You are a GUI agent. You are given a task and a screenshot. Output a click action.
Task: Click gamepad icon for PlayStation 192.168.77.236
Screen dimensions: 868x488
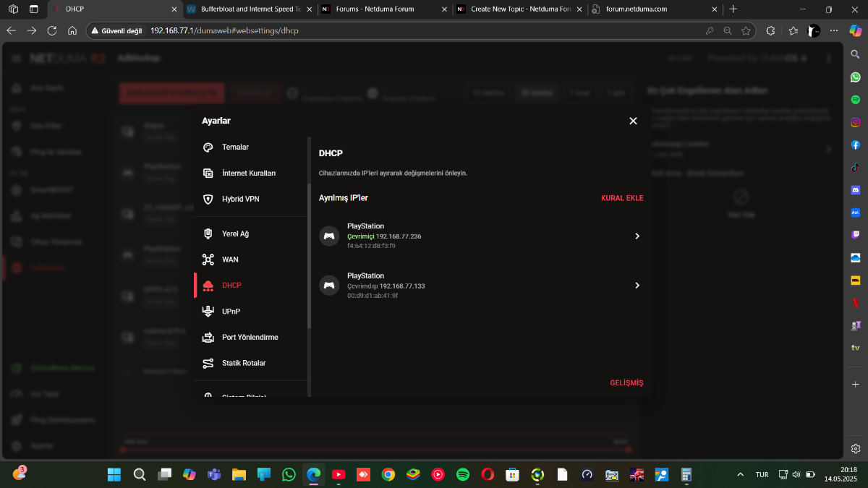coord(329,236)
